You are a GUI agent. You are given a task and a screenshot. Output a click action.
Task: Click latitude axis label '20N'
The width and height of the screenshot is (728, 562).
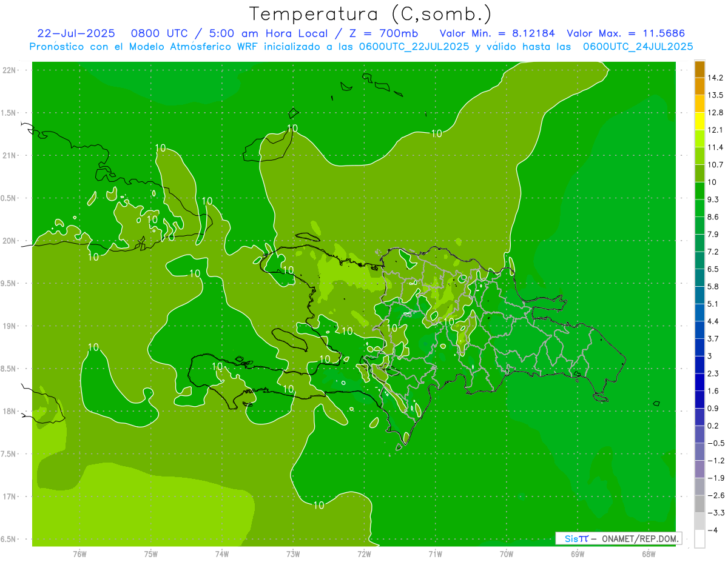[8, 241]
